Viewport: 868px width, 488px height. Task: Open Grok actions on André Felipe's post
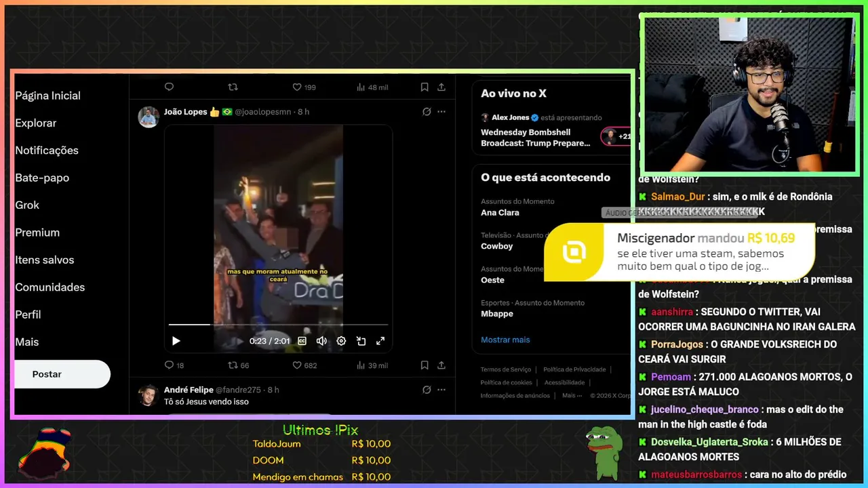tap(427, 390)
